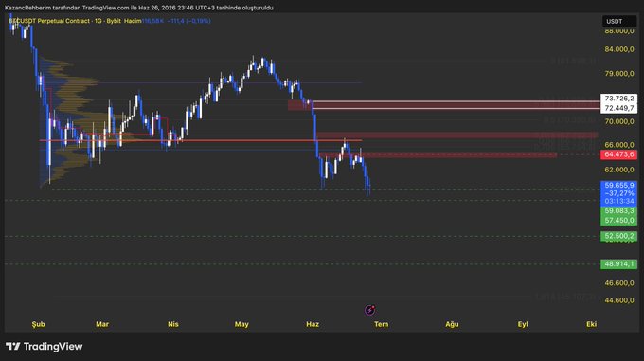Viewport: 644px width, 361px height.
Task: Click the 03:13:34 candle countdown timer
Action: tap(619, 201)
